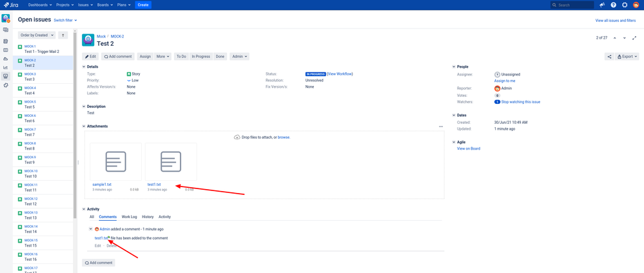Open the More actions dropdown
The height and width of the screenshot is (273, 644).
(162, 57)
